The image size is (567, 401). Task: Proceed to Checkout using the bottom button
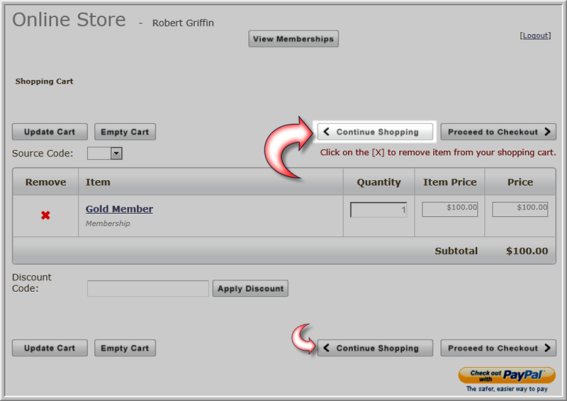(498, 348)
